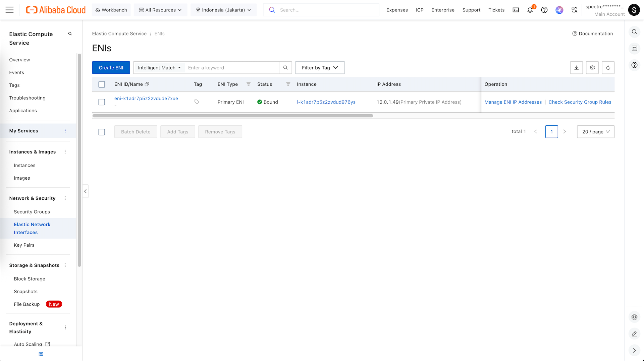The width and height of the screenshot is (644, 361).
Task: Open Snapshots in the sidebar
Action: click(26, 292)
